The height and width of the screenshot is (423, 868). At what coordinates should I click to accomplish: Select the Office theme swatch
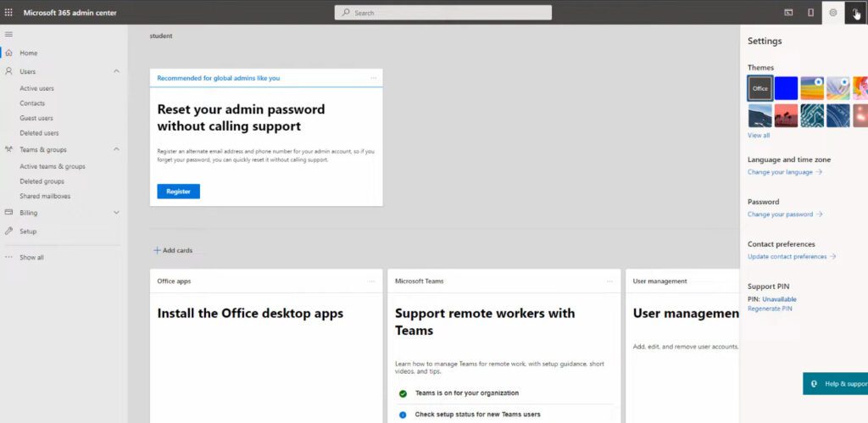click(x=760, y=89)
